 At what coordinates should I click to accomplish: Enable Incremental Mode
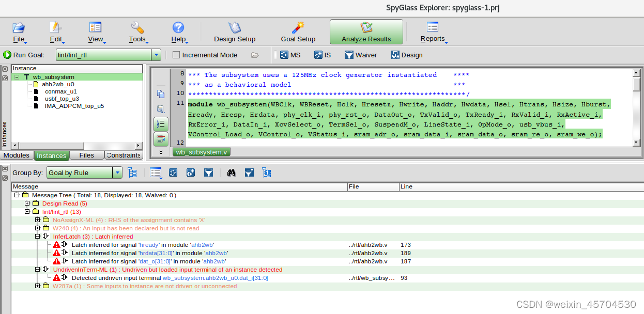(x=176, y=55)
